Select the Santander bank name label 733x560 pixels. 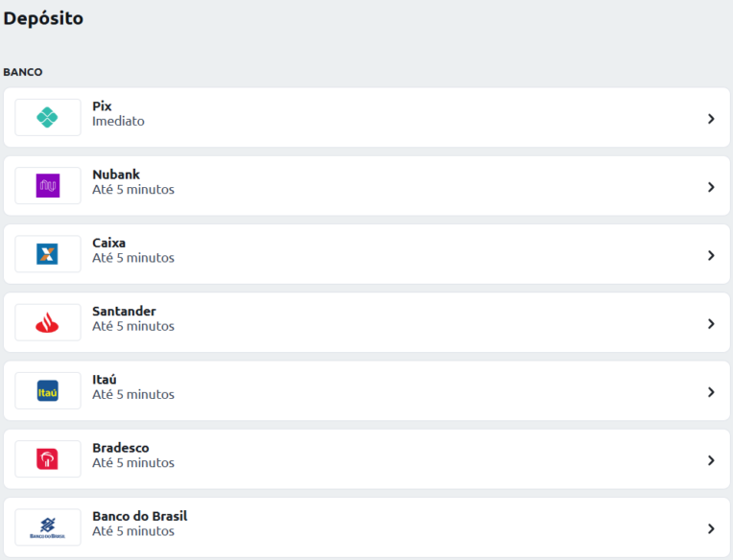[124, 311]
